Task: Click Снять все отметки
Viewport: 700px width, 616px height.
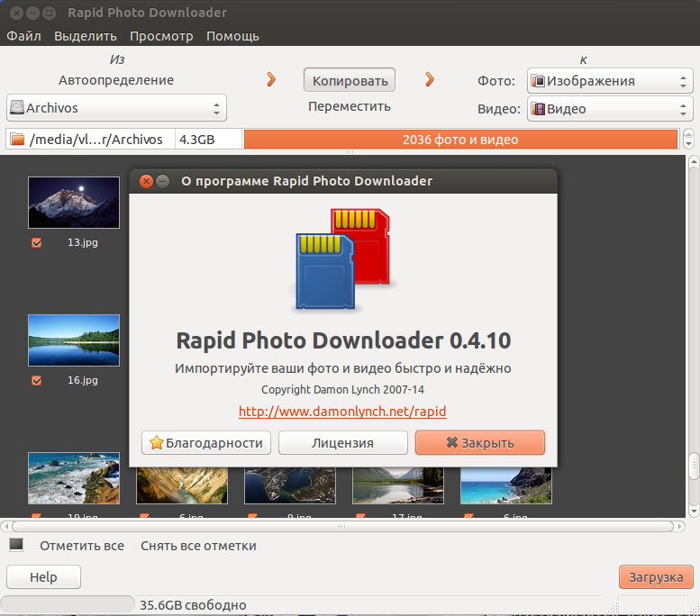Action: (x=199, y=546)
